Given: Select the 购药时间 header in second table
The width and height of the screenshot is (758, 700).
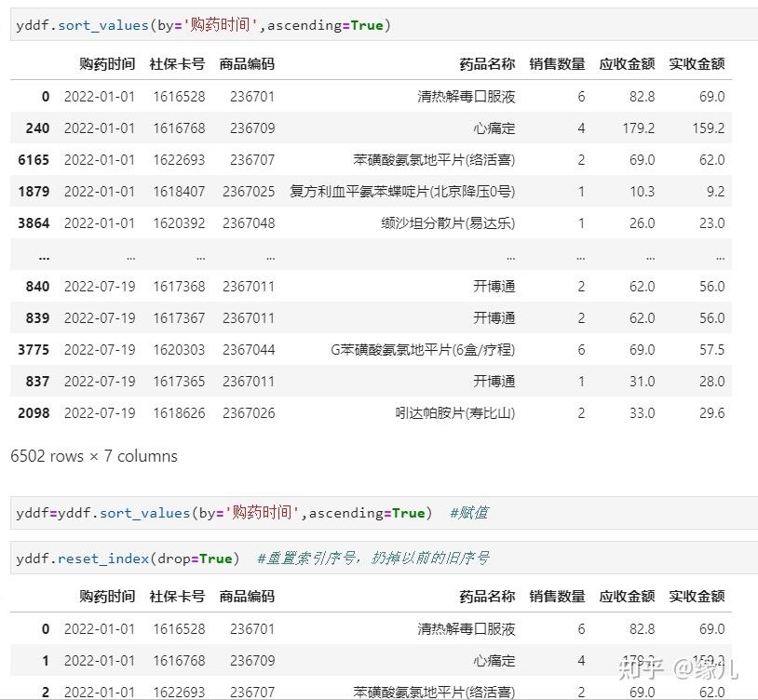Looking at the screenshot, I should pyautogui.click(x=107, y=596).
